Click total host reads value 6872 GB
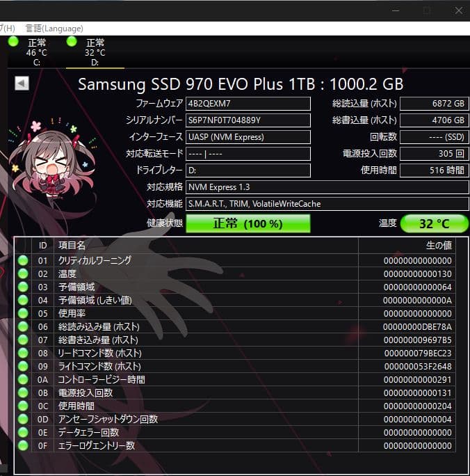The height and width of the screenshot is (476, 470). coord(435,104)
